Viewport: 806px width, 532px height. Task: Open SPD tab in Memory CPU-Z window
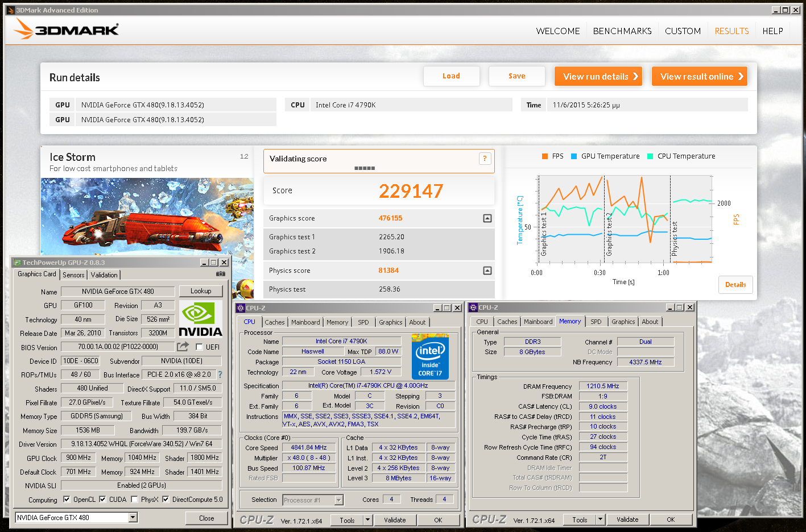(596, 322)
